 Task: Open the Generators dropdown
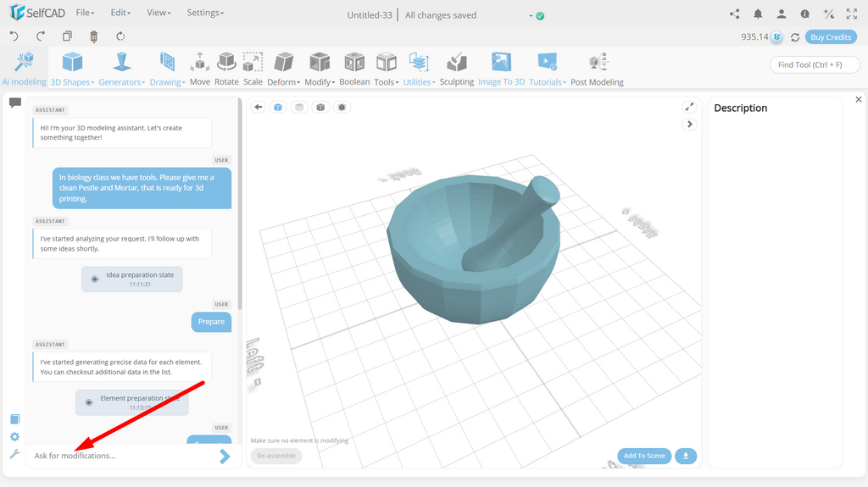122,69
